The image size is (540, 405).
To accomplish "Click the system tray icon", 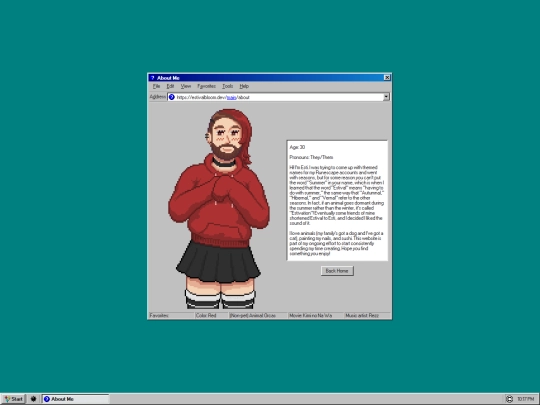I will click(x=509, y=399).
